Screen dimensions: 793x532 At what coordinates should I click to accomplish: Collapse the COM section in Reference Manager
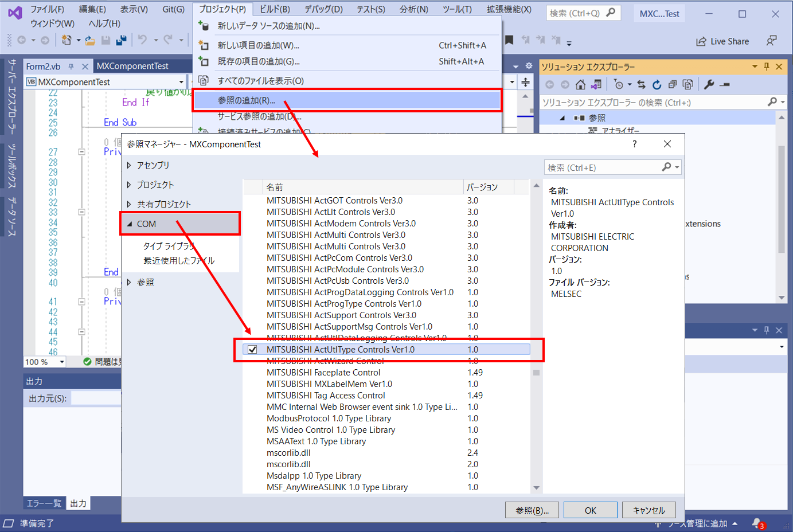coord(130,223)
